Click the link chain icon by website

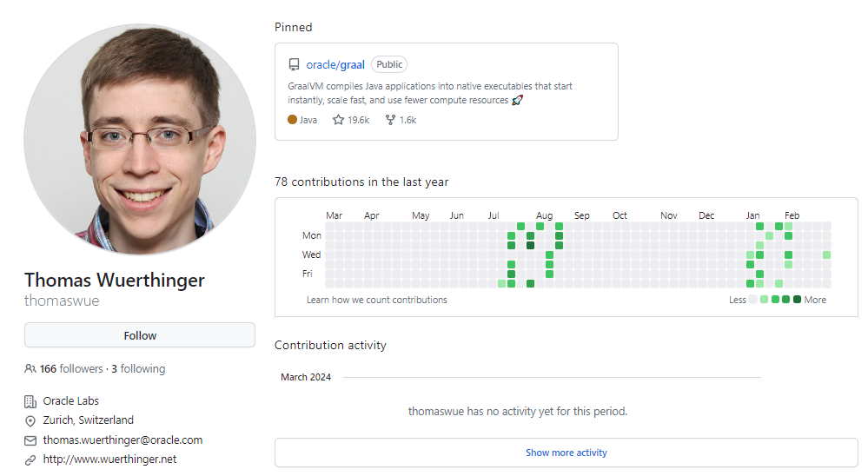(30, 460)
